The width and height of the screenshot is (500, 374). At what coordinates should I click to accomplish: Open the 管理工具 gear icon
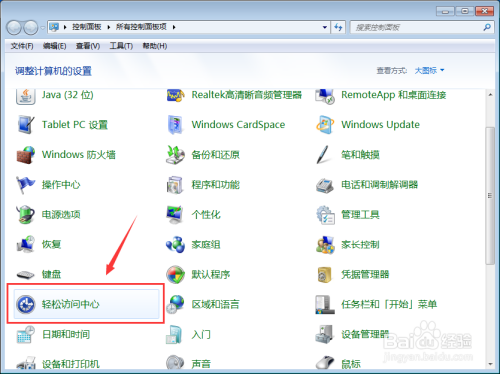(x=325, y=215)
